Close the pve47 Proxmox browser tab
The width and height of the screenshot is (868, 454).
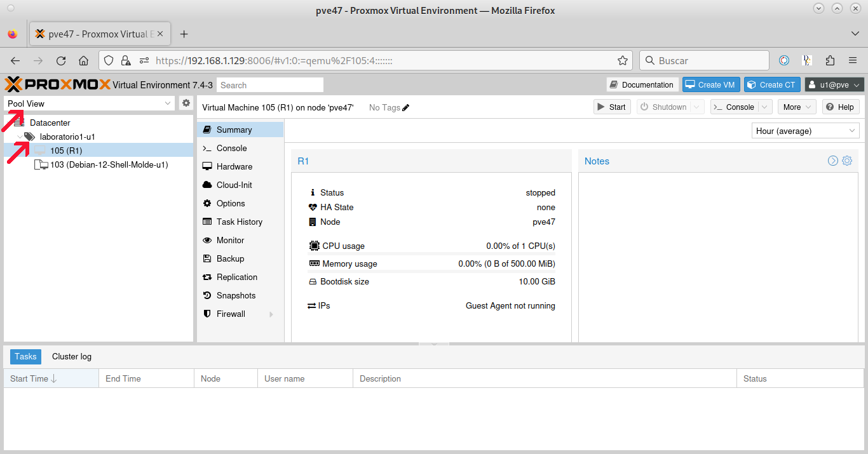pyautogui.click(x=159, y=34)
